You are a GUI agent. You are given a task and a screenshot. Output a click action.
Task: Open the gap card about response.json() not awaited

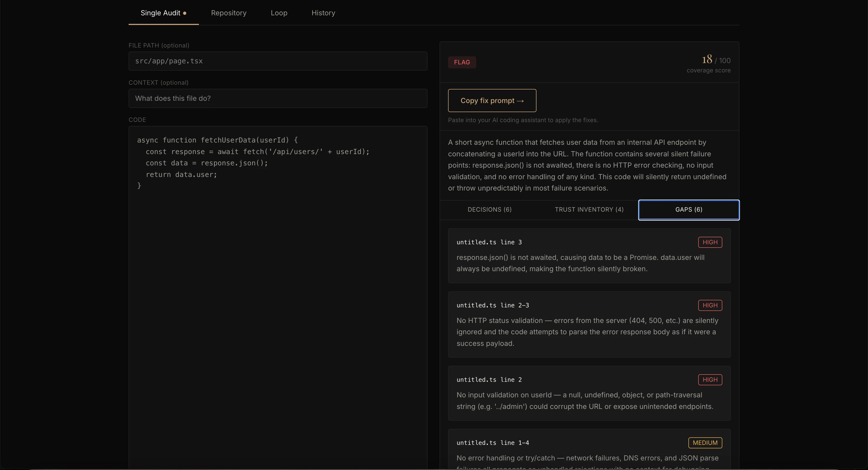[x=589, y=256]
